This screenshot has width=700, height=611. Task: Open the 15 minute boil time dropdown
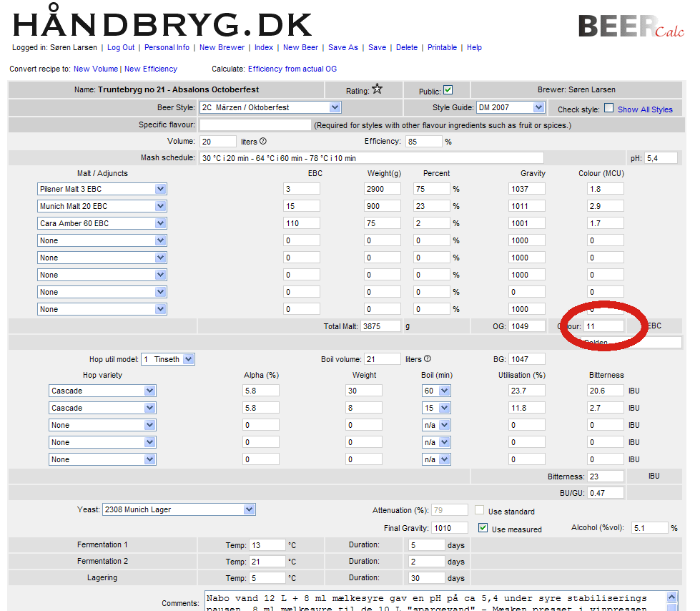[436, 408]
